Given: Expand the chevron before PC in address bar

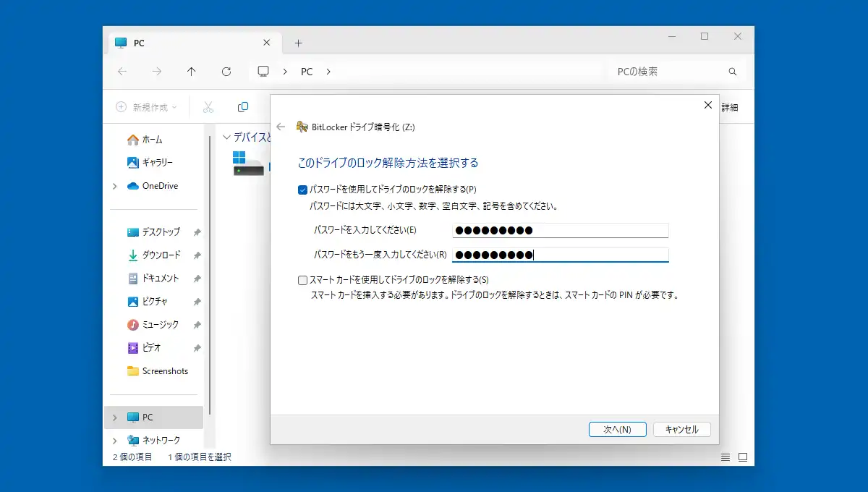Looking at the screenshot, I should pyautogui.click(x=285, y=72).
